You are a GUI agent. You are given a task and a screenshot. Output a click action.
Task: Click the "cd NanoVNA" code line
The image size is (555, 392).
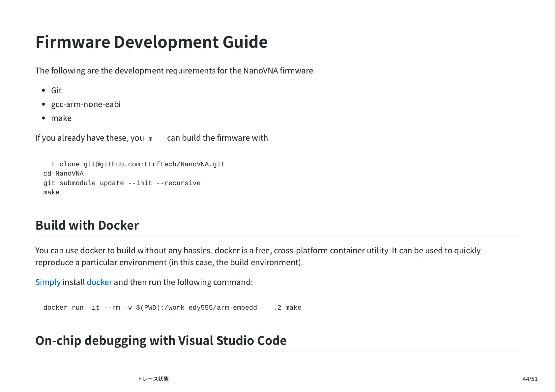(x=63, y=174)
